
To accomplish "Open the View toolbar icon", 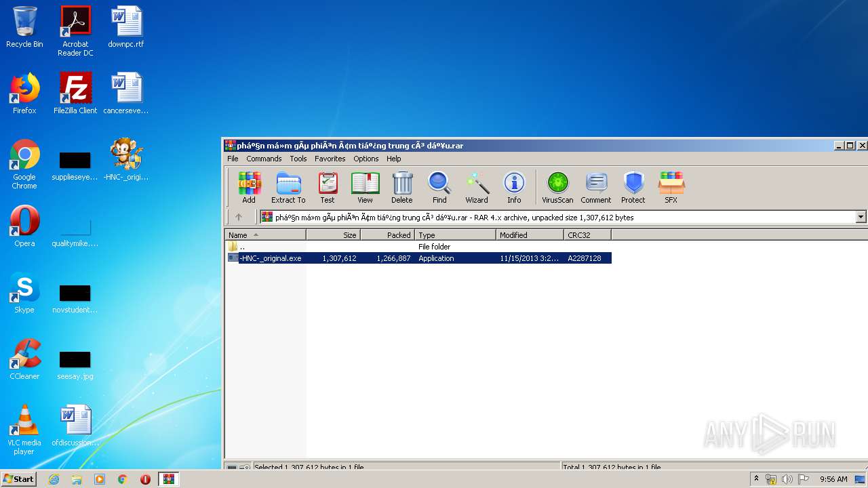I will [x=365, y=187].
